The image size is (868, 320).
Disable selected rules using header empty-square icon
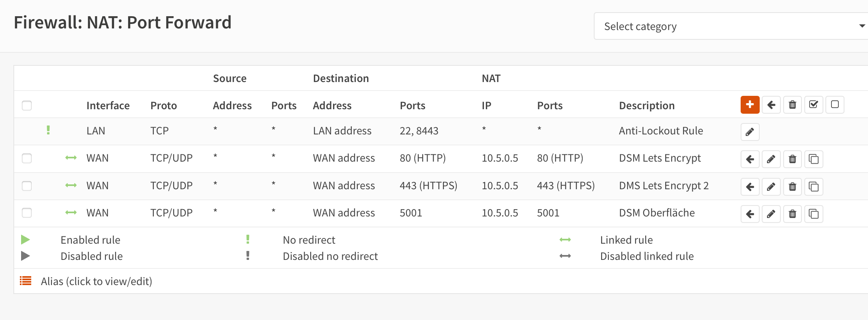pos(835,105)
